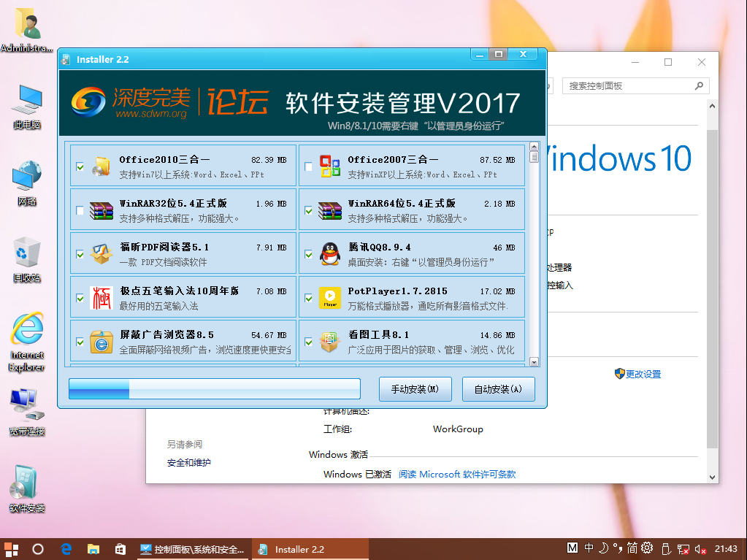Viewport: 747px width, 560px height.
Task: Click the M input method tray icon
Action: 572,548
